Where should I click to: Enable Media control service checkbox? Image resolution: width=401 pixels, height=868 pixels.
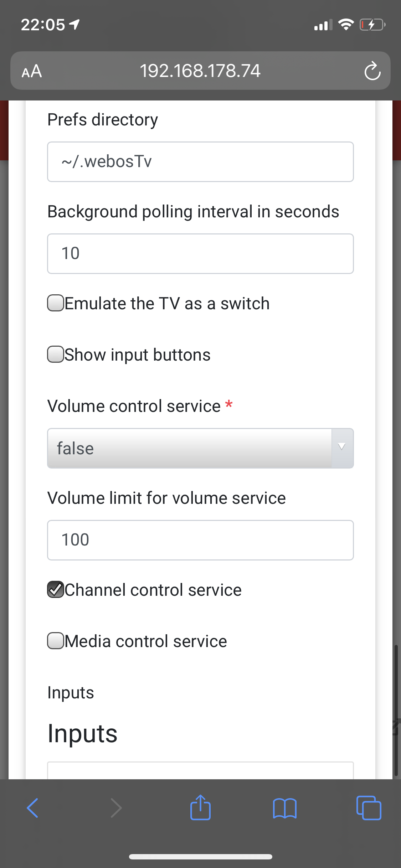[56, 641]
